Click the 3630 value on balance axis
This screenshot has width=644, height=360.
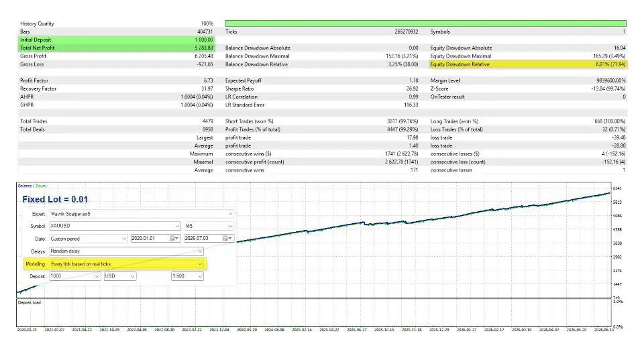point(617,243)
